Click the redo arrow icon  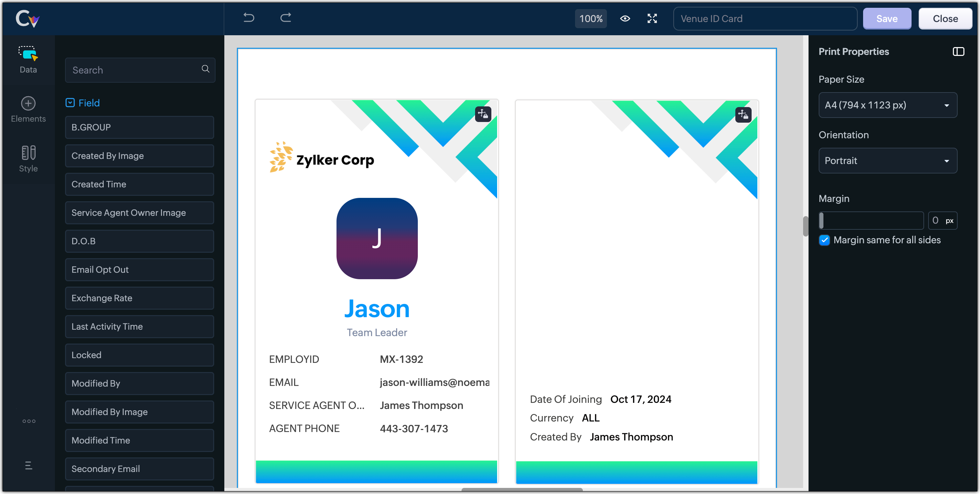pyautogui.click(x=286, y=18)
